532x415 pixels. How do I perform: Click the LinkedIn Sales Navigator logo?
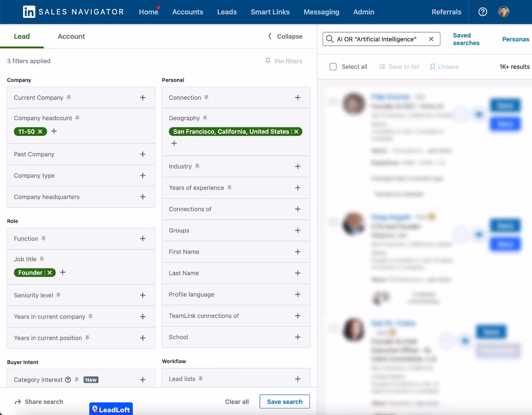pos(73,12)
